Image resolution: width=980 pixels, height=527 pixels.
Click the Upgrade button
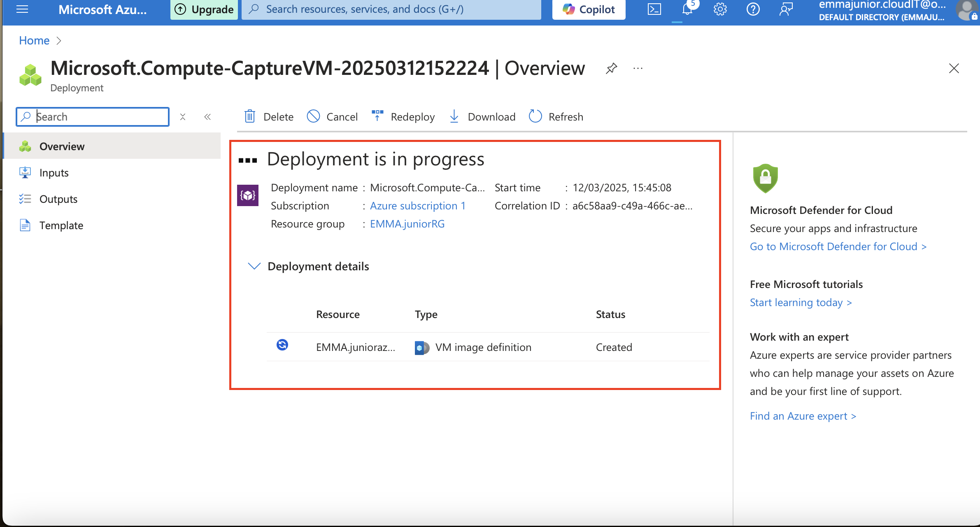[205, 9]
